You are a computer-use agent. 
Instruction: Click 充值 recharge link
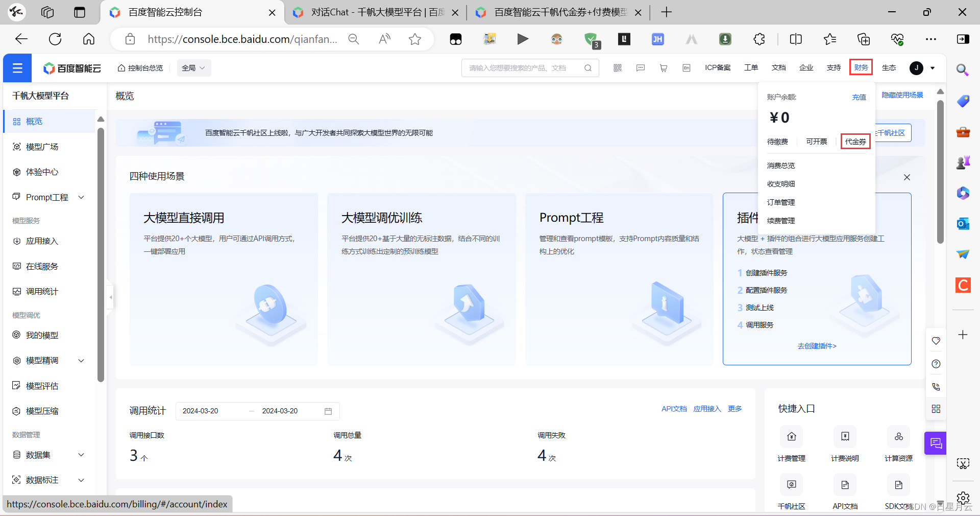click(859, 97)
